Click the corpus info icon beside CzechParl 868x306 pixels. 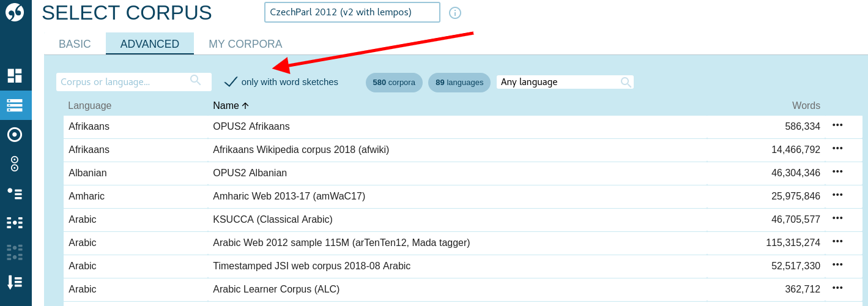[x=454, y=13]
